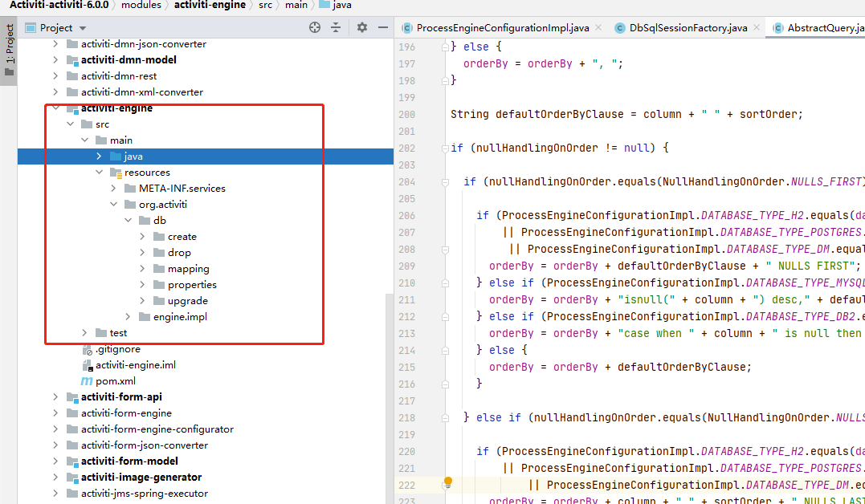Close the ProcessEngineConfigurationImpl.java tab

click(598, 27)
